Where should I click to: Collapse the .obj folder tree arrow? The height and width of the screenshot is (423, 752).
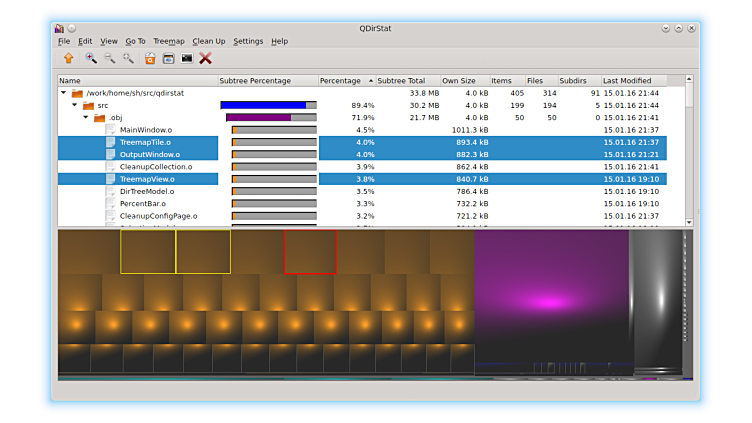86,117
